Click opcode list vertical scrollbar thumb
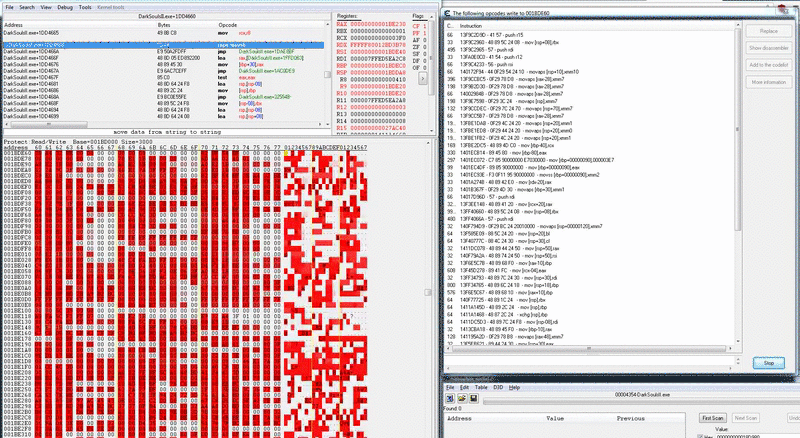The height and width of the screenshot is (438, 800). 737,129
